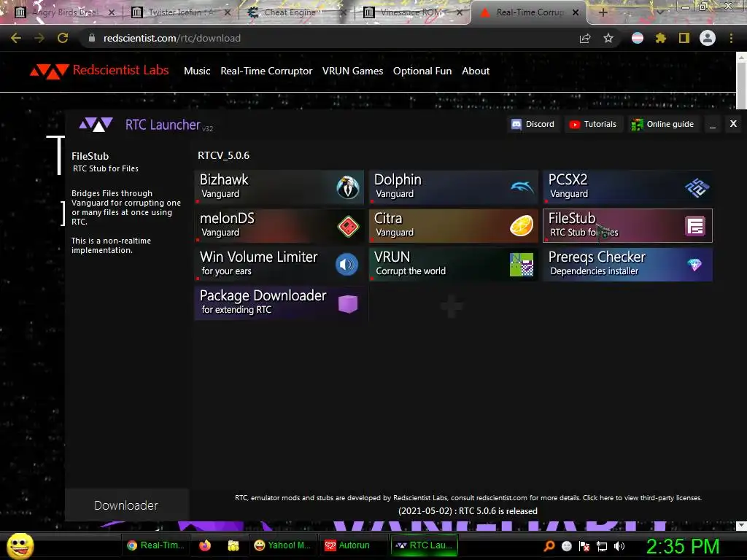The width and height of the screenshot is (747, 560).
Task: Click the magnifier search tray icon
Action: tap(549, 546)
